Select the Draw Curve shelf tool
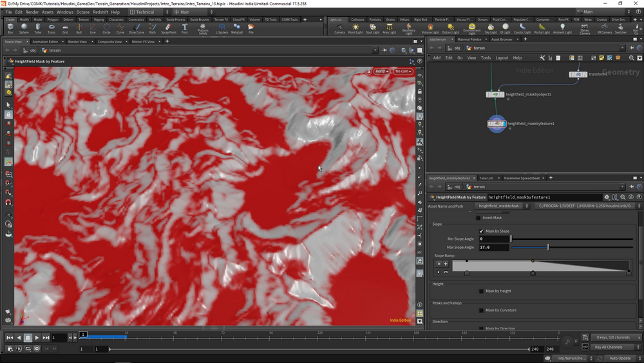 click(137, 28)
